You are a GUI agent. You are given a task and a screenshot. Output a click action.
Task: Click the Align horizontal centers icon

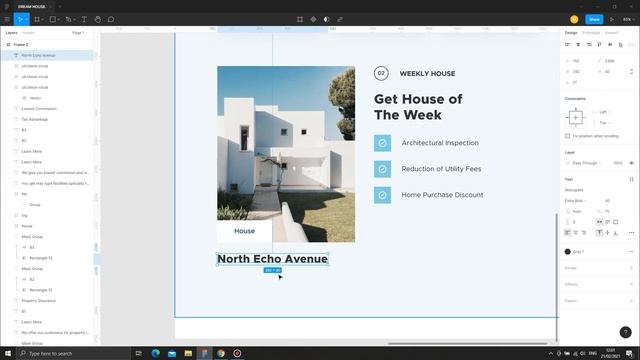578,44
